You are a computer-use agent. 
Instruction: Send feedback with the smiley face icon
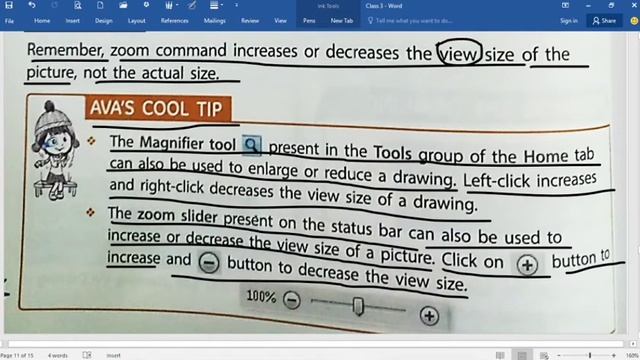tap(634, 21)
